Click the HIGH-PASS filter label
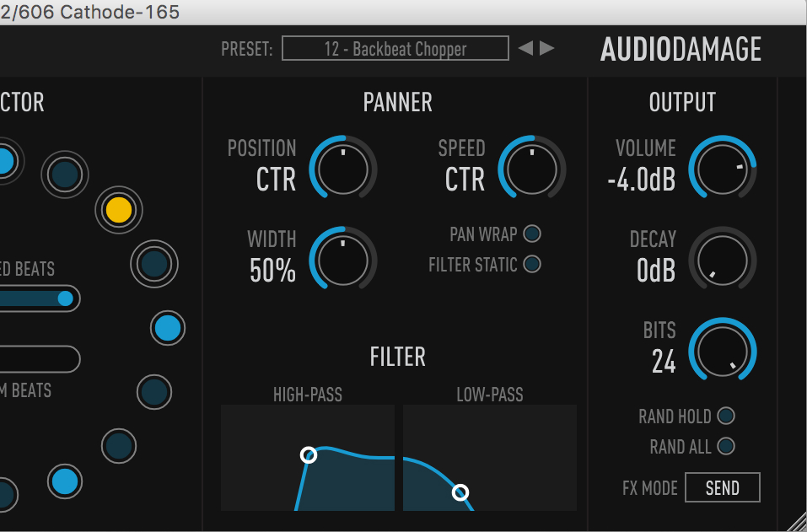The height and width of the screenshot is (532, 807). [x=308, y=395]
